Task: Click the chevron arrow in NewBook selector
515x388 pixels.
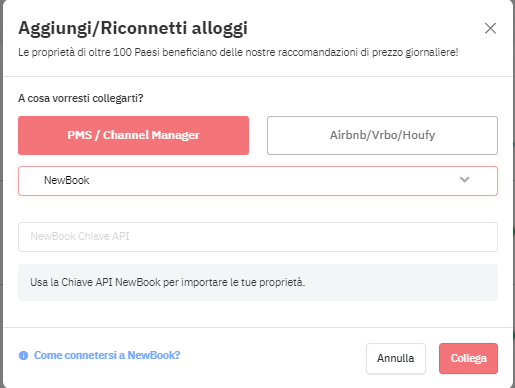Action: coord(464,180)
